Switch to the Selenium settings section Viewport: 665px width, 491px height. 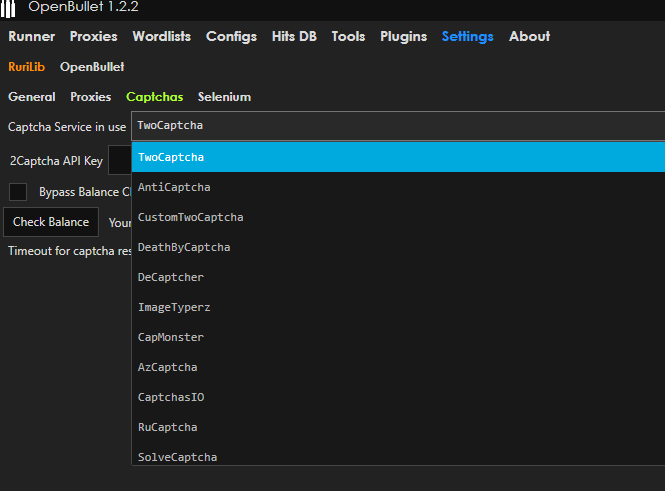[224, 97]
